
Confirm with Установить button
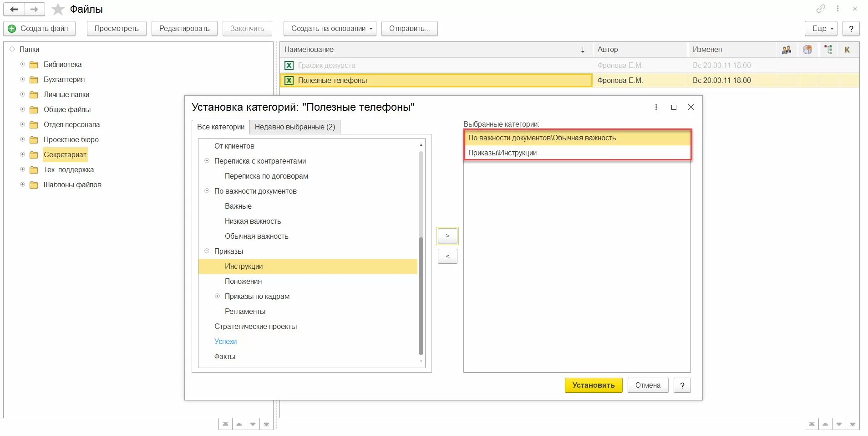point(594,385)
